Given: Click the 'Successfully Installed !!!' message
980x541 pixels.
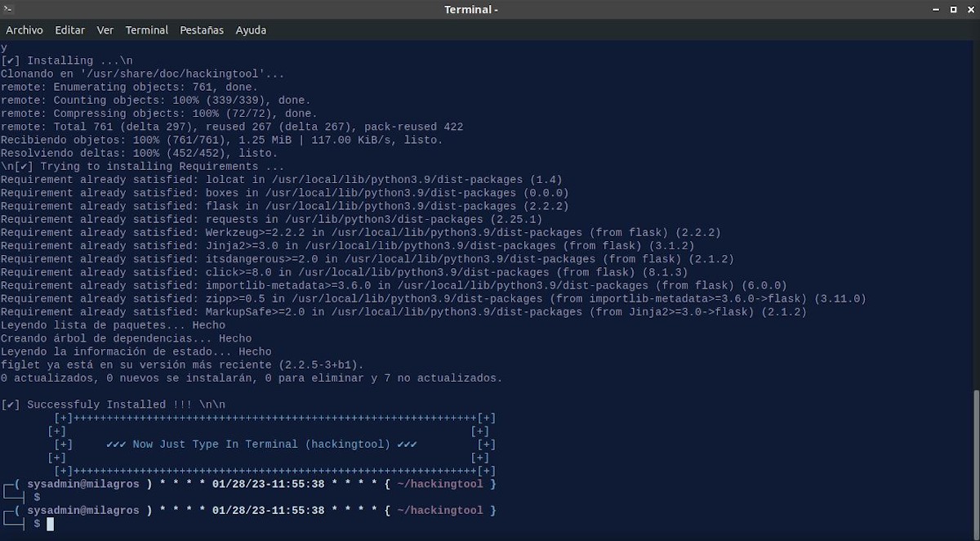Looking at the screenshot, I should [x=114, y=405].
